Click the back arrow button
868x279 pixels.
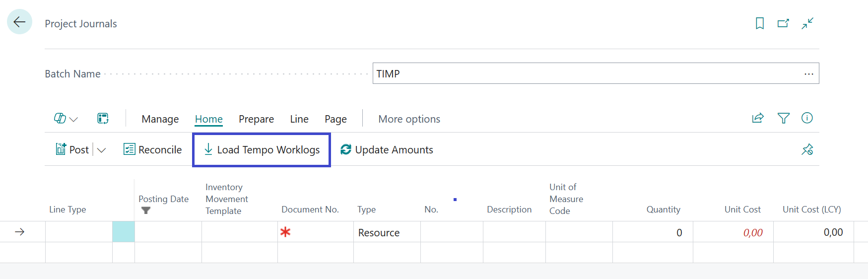pos(19,22)
